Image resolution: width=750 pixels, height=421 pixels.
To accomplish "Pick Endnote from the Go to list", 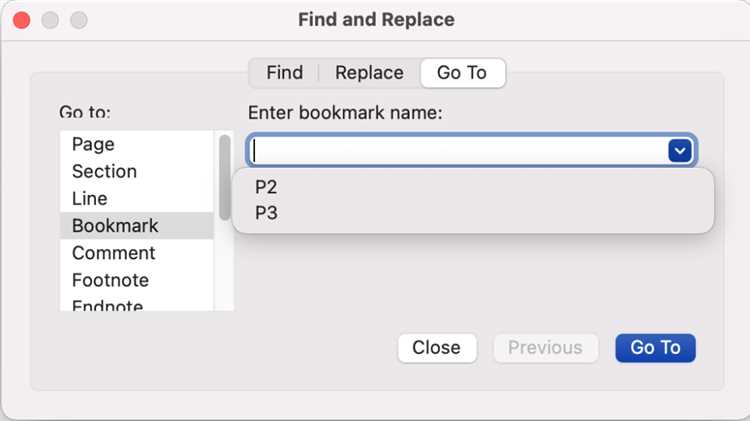I will [x=107, y=305].
